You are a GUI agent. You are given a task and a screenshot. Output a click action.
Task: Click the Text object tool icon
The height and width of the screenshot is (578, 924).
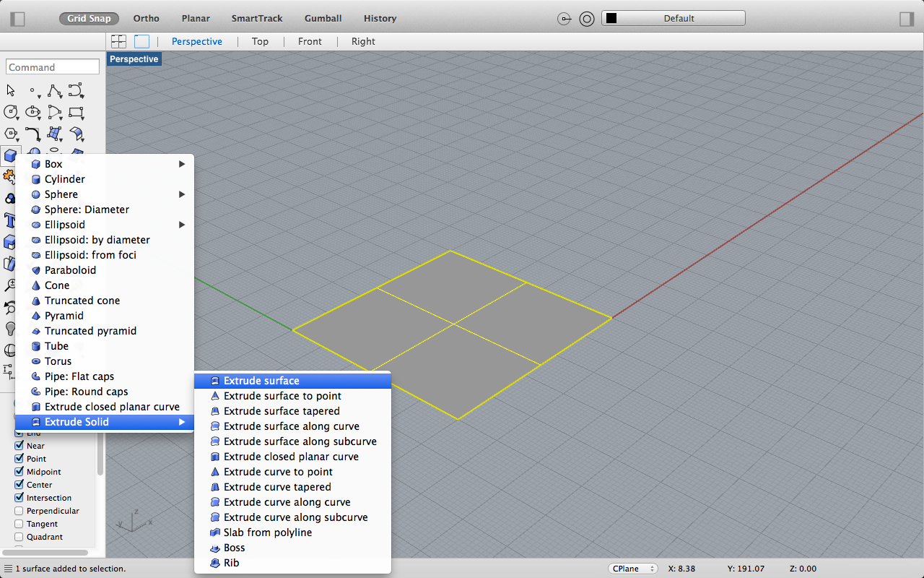point(11,220)
